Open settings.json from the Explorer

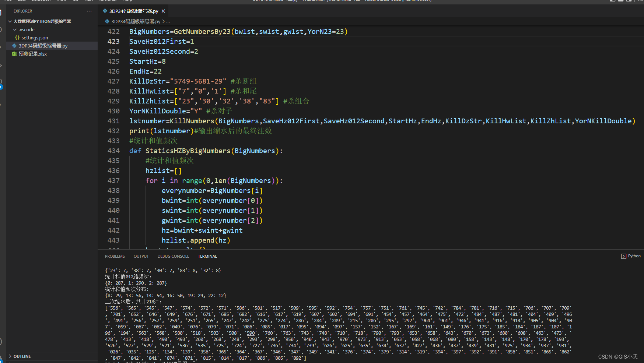pos(35,38)
